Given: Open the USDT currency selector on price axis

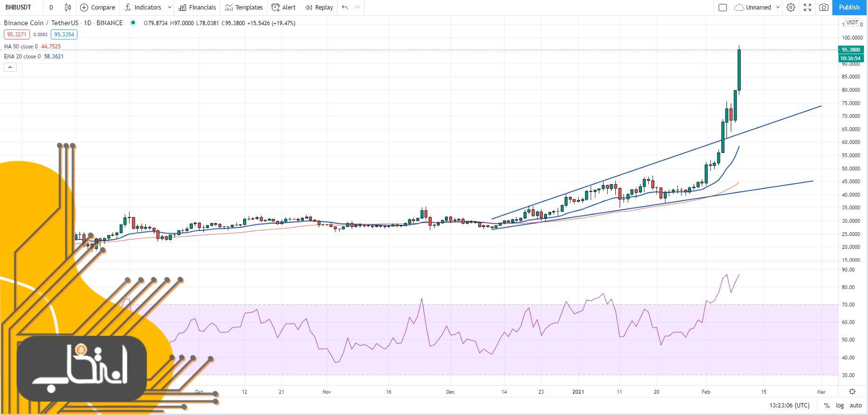Looking at the screenshot, I should pos(853,22).
